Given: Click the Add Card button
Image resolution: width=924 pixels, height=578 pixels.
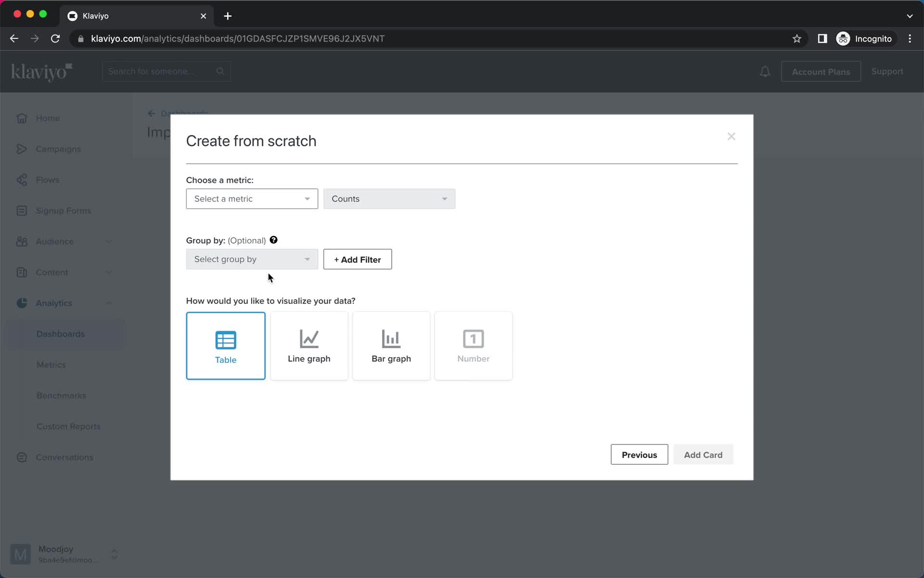Looking at the screenshot, I should tap(703, 455).
